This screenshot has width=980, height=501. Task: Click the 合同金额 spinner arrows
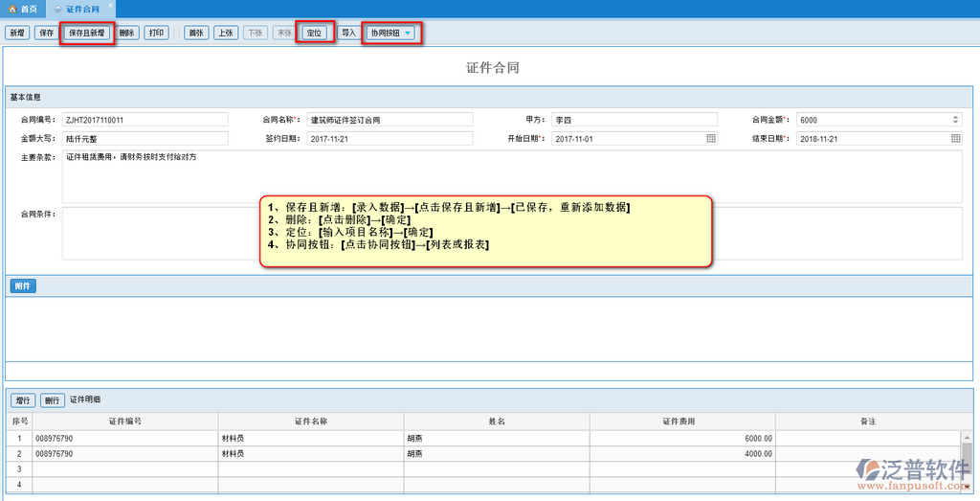click(955, 120)
